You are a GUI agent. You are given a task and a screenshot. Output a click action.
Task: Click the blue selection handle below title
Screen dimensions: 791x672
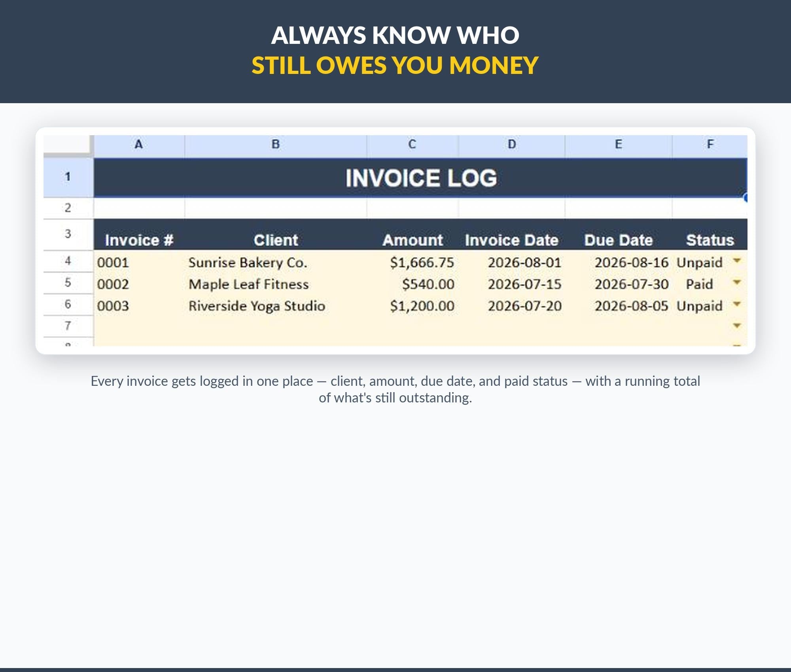746,198
